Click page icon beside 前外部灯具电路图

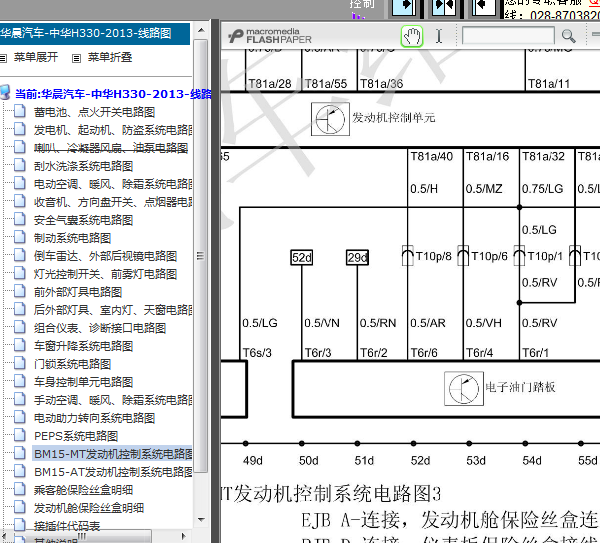point(20,291)
